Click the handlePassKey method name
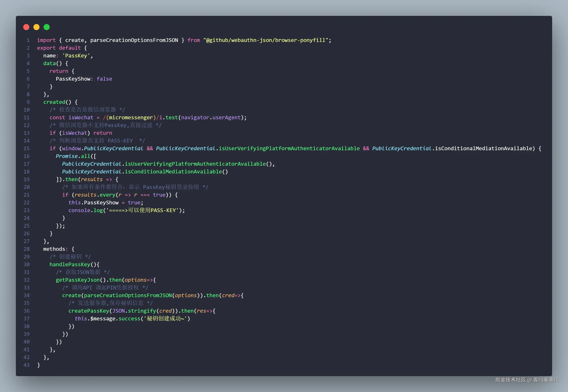Viewport: 568px width, 392px height. click(x=70, y=264)
